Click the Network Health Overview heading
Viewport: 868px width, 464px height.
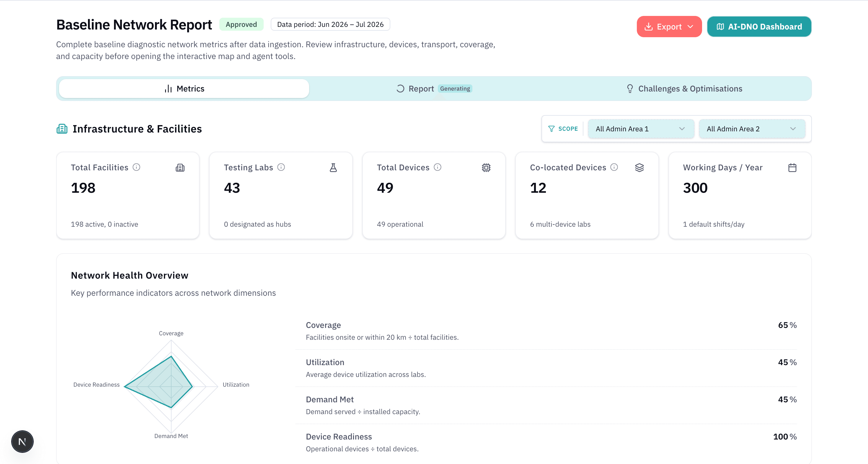click(x=129, y=275)
